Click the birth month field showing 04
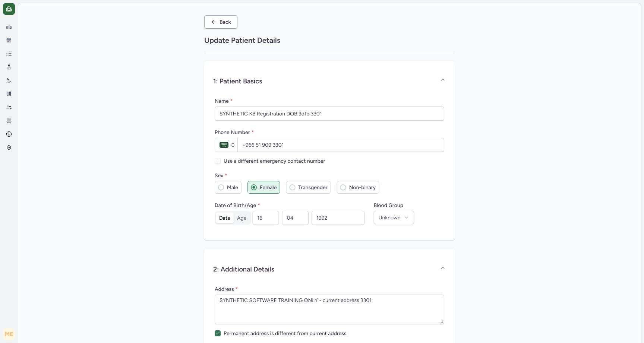Image resolution: width=644 pixels, height=343 pixels. click(x=295, y=218)
